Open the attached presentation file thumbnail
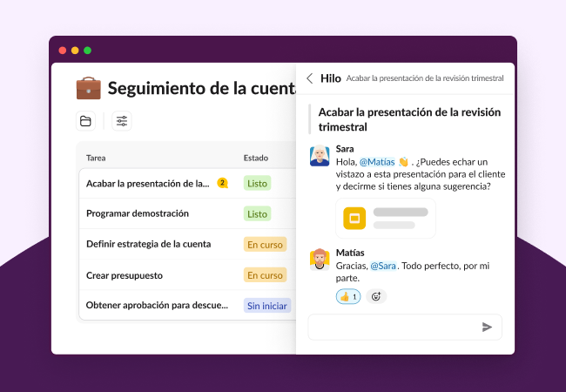Viewport: 566px width, 392px height. click(x=385, y=218)
